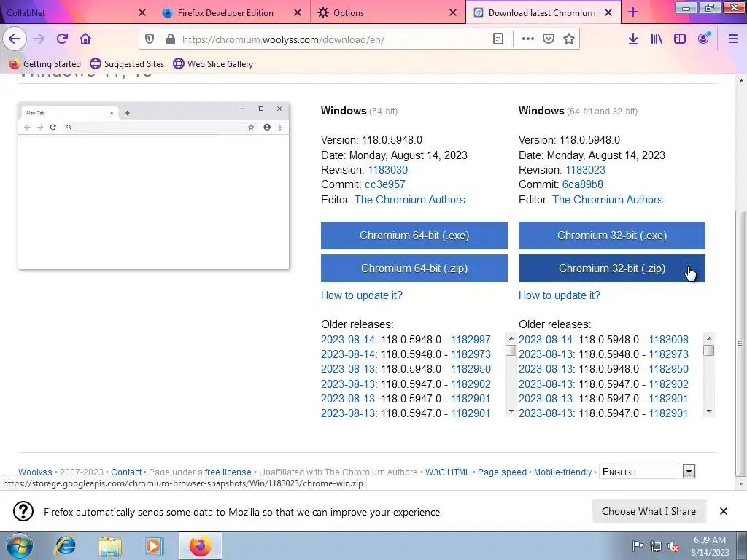Screen dimensions: 747x560
Task: Open the Library icon in toolbar
Action: [657, 39]
